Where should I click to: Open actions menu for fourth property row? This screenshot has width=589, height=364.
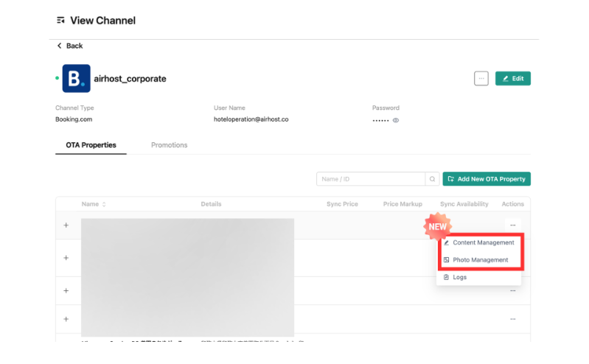(513, 319)
